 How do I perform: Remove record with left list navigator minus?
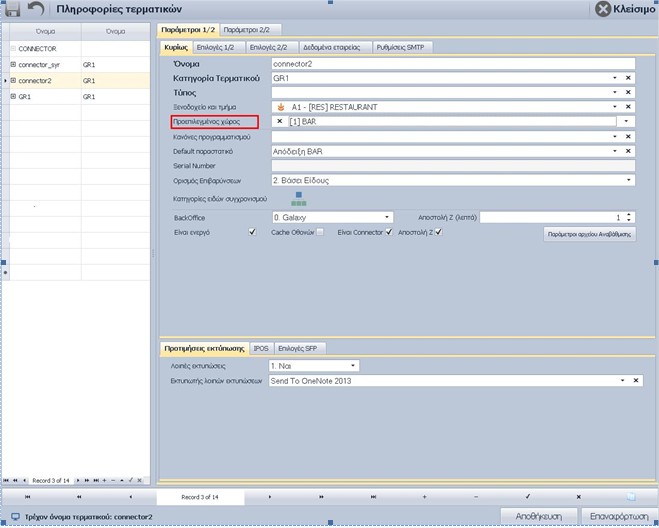click(113, 480)
